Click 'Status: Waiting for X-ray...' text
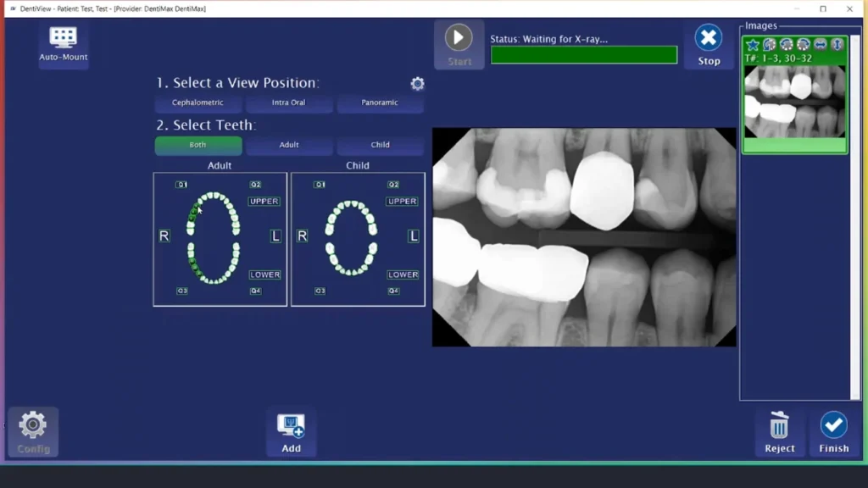 tap(548, 39)
